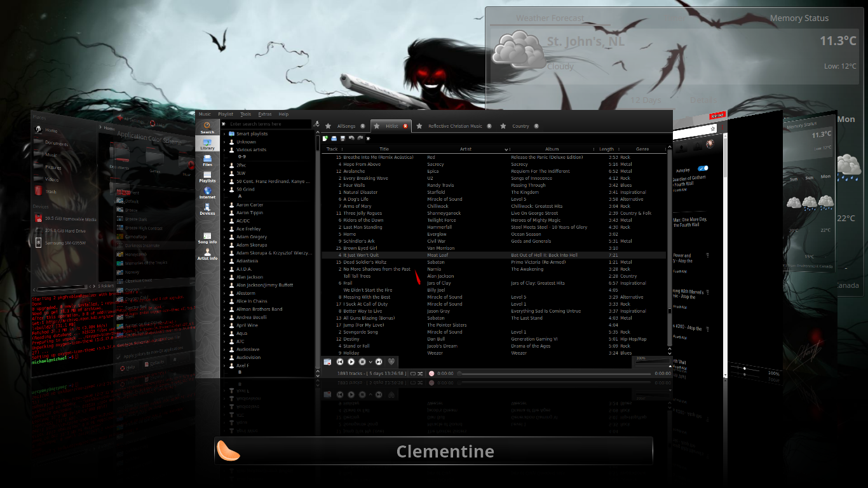Sort playlist by Title column header
This screenshot has height=488, width=868.
pos(384,149)
